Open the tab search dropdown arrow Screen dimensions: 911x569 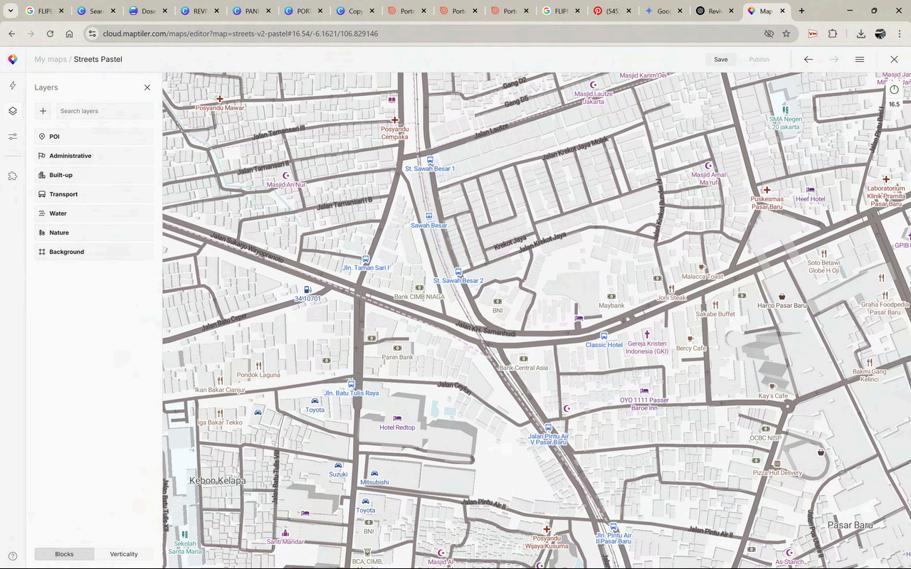pyautogui.click(x=10, y=10)
